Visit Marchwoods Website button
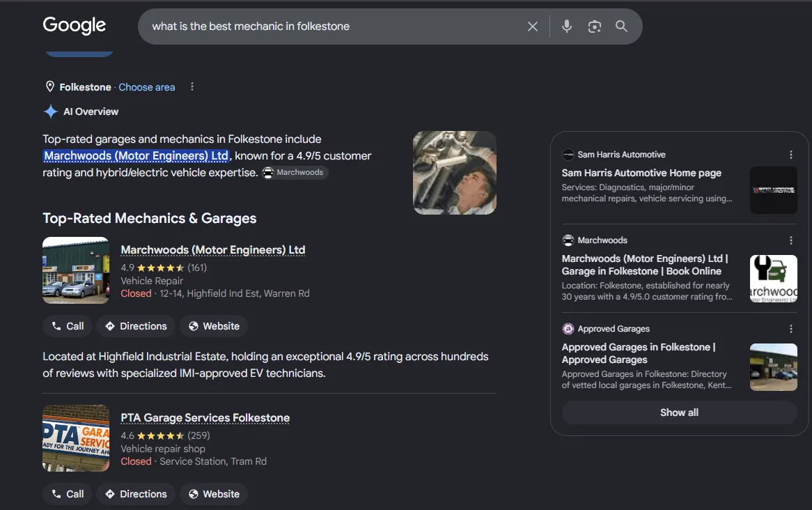The height and width of the screenshot is (510, 812). (x=214, y=326)
